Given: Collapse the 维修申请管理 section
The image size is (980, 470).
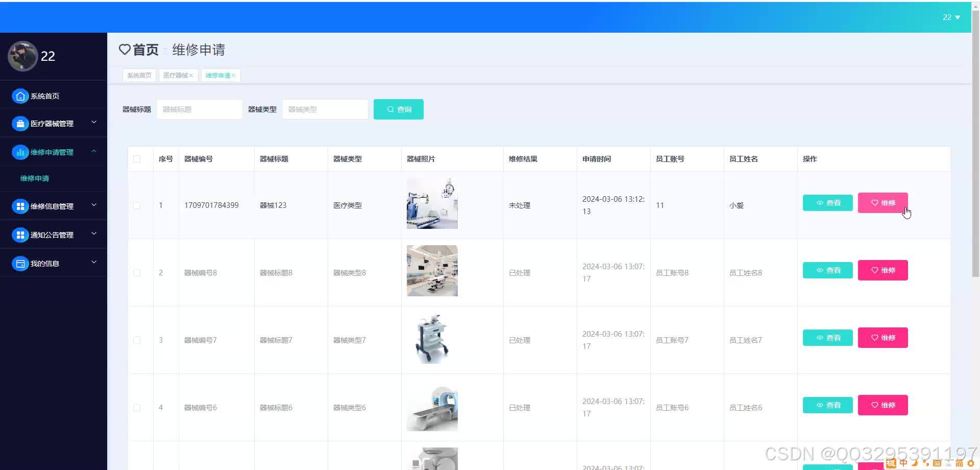Looking at the screenshot, I should coord(93,151).
